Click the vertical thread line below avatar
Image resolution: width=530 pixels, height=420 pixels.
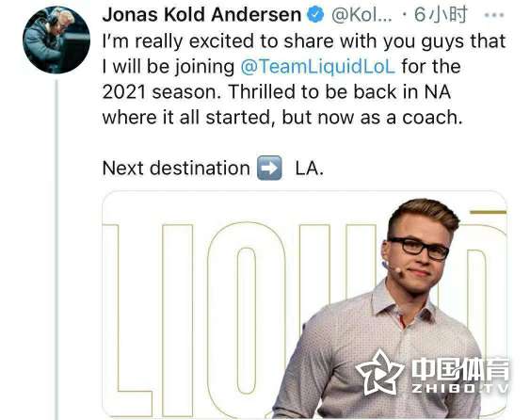tap(56, 250)
